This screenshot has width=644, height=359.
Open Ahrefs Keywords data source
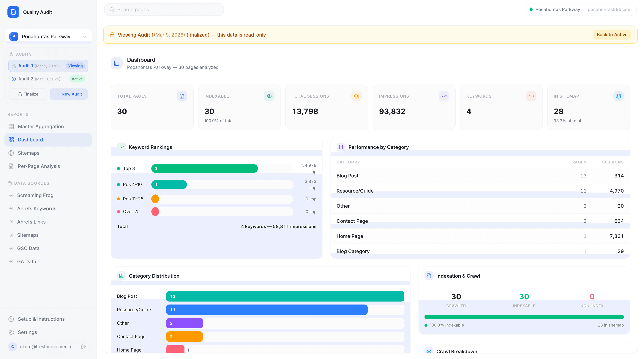[48, 209]
